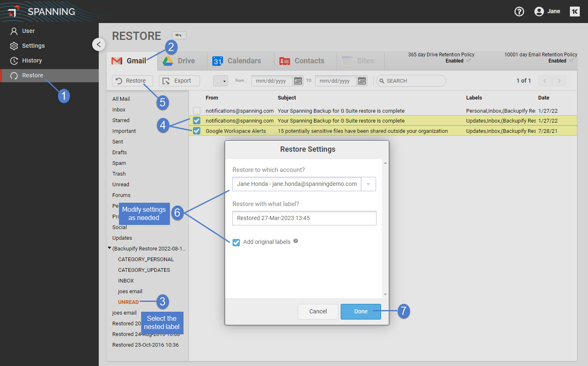The image size is (588, 366).
Task: Select Inbox label
Action: [x=119, y=109]
